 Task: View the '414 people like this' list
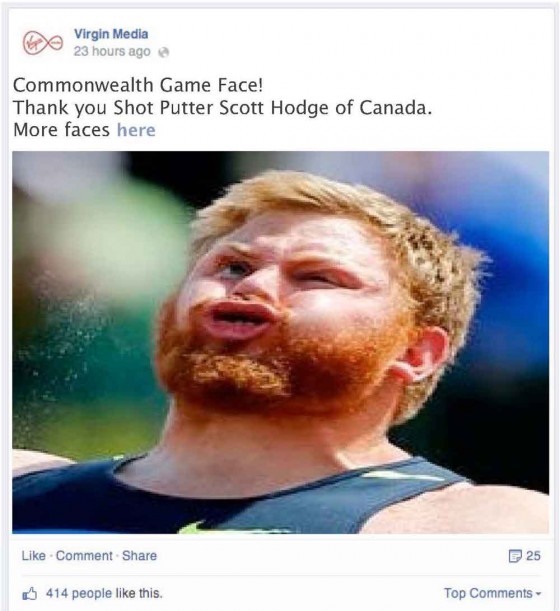click(x=104, y=593)
